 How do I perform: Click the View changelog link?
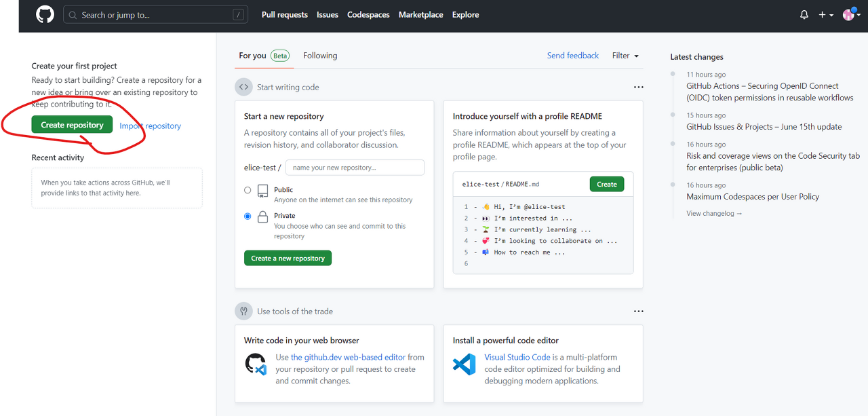tap(714, 213)
